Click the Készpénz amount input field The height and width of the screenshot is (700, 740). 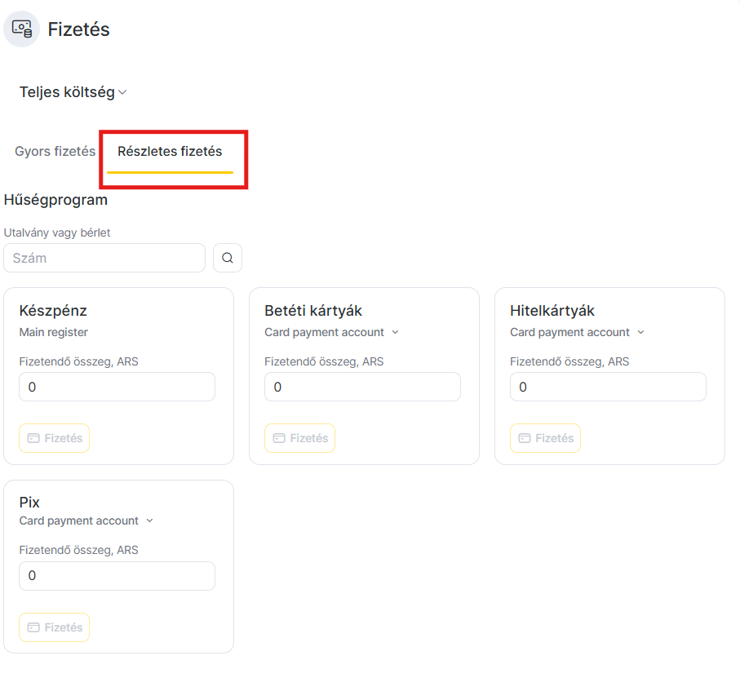point(117,387)
